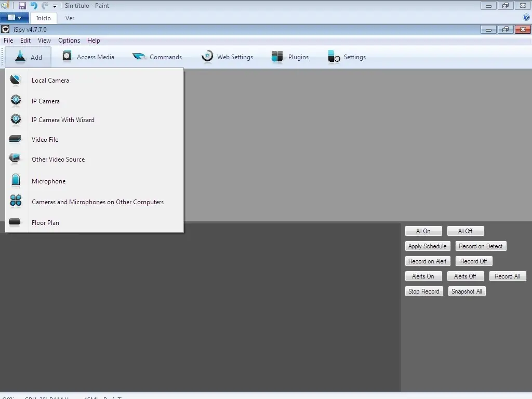Click the Access Media camera icon
This screenshot has width=532, height=399.
coord(67,56)
